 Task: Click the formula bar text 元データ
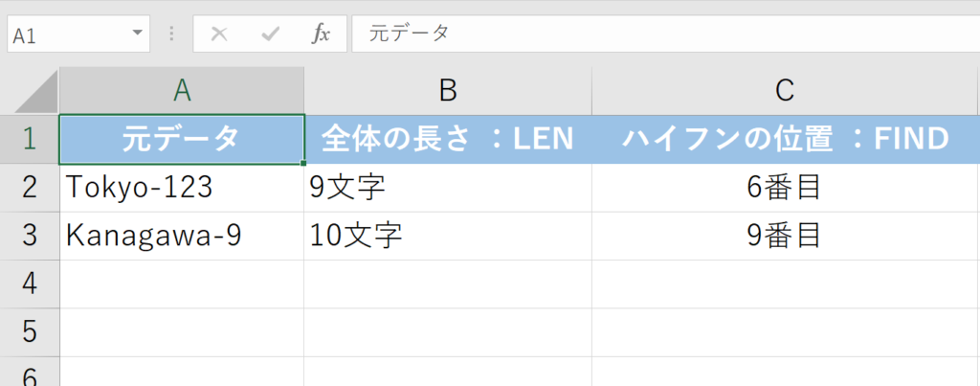pos(409,34)
